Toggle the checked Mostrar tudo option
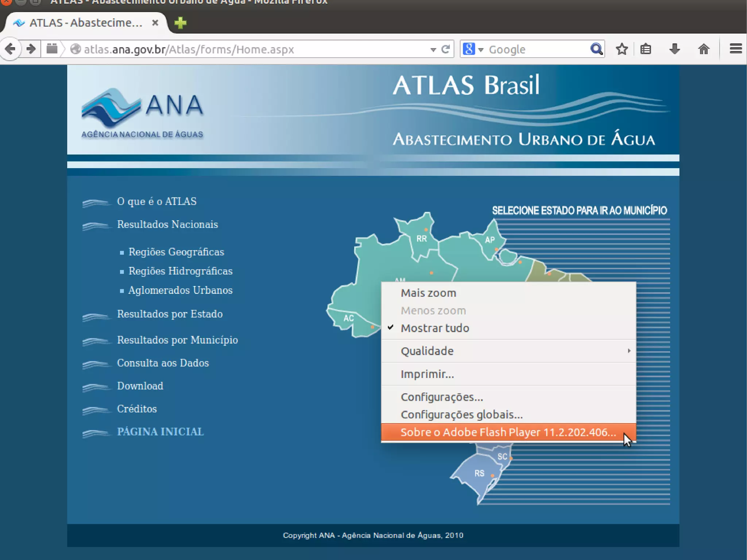Image resolution: width=747 pixels, height=560 pixels. [x=434, y=328]
